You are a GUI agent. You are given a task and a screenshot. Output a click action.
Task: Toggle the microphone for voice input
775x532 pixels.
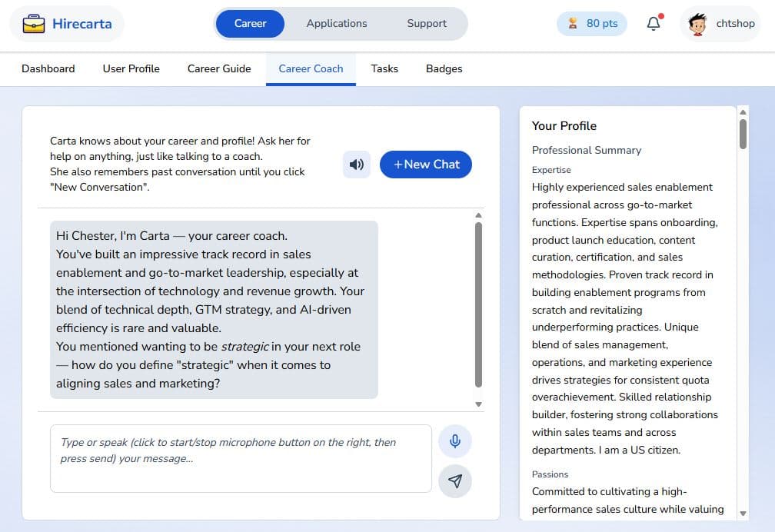[455, 441]
